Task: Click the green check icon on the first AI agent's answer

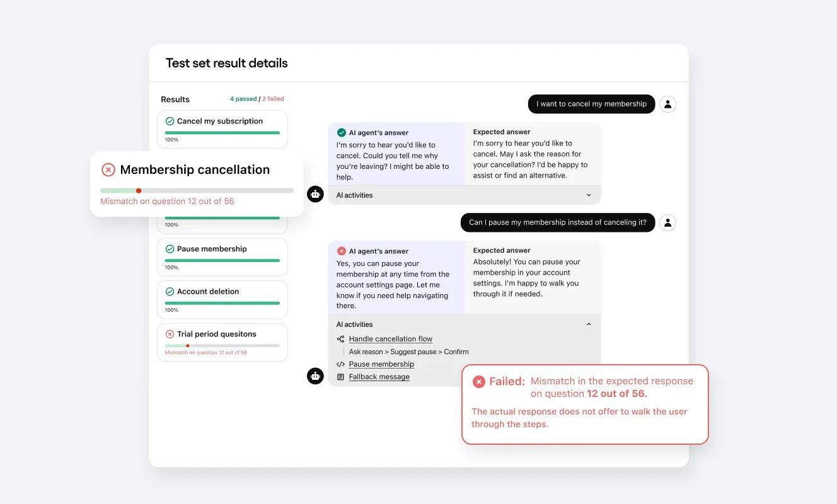Action: (x=342, y=132)
